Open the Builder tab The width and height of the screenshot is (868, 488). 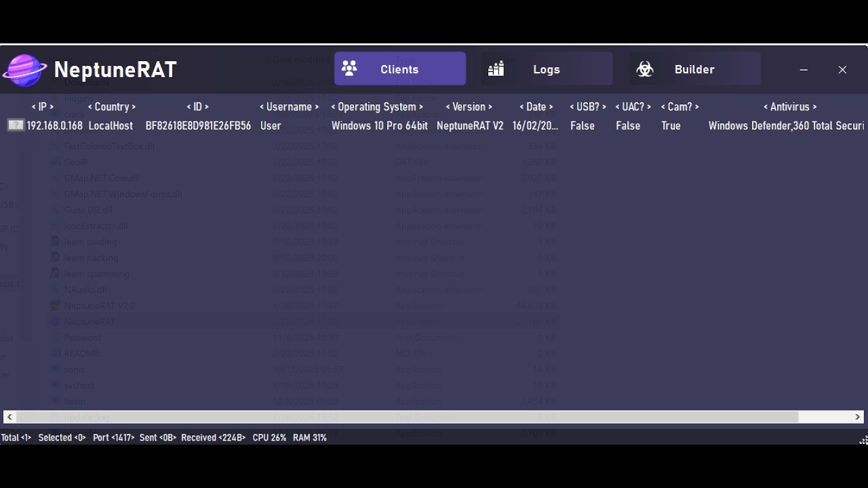[x=695, y=68]
